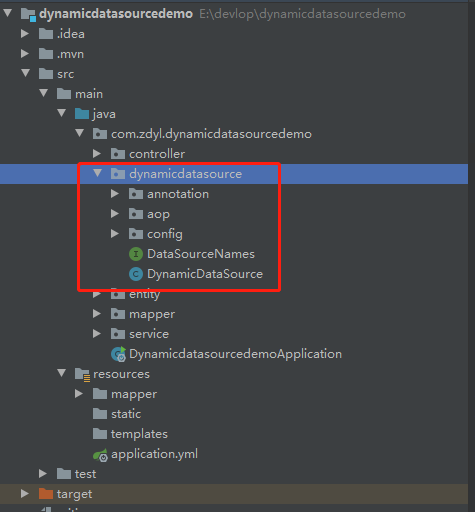Click the DataSourceNames interface icon
This screenshot has height=512, width=475.
click(x=136, y=254)
